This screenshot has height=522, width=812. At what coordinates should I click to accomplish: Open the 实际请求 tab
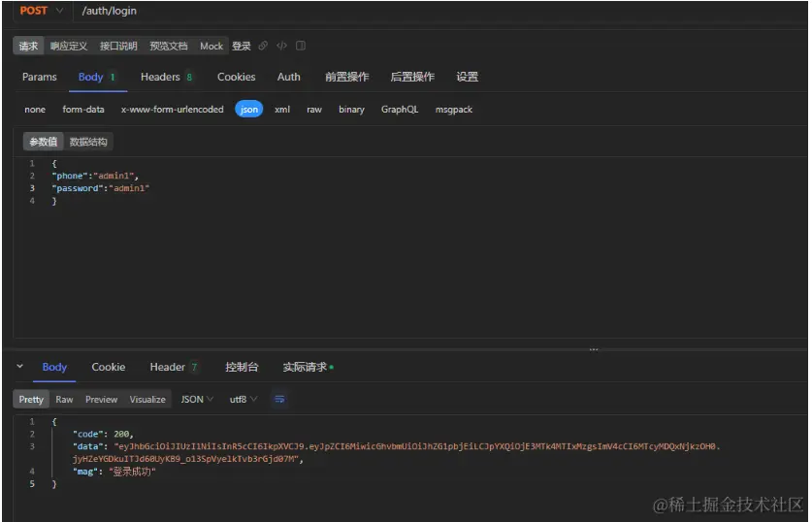[308, 367]
